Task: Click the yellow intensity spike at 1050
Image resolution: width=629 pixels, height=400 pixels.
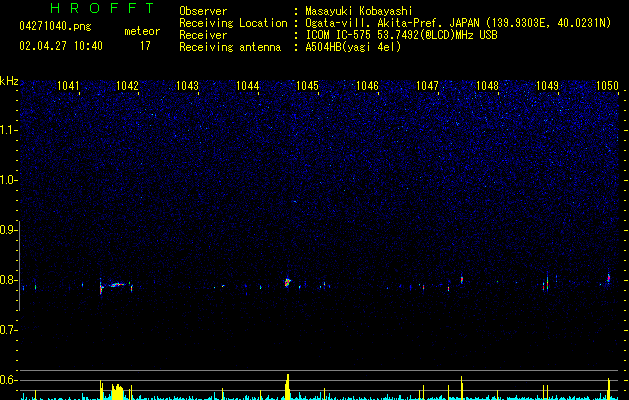Action: [609, 388]
